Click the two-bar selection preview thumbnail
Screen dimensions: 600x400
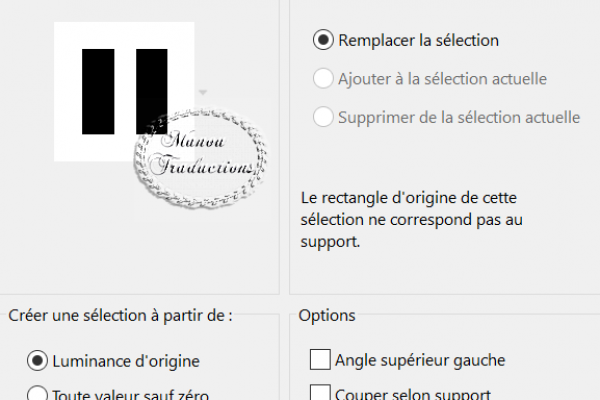point(124,91)
